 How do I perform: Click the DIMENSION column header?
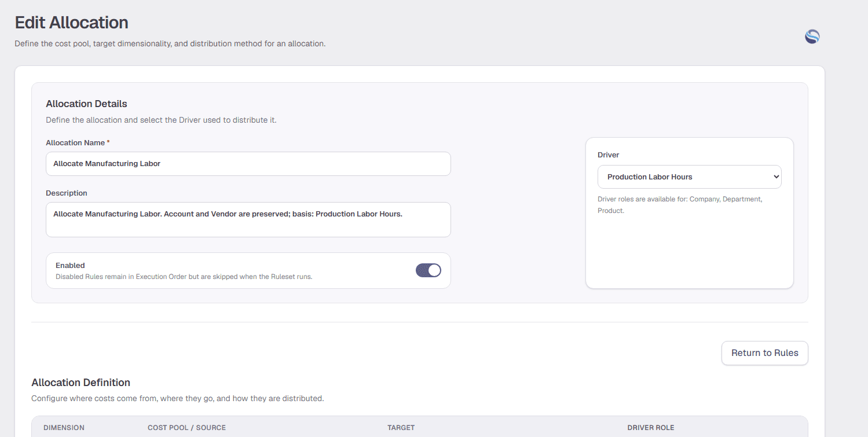(x=64, y=428)
